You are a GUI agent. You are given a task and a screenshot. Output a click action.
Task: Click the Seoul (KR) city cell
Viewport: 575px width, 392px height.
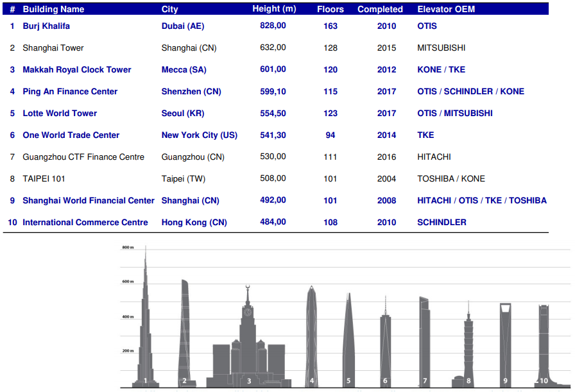coord(183,114)
